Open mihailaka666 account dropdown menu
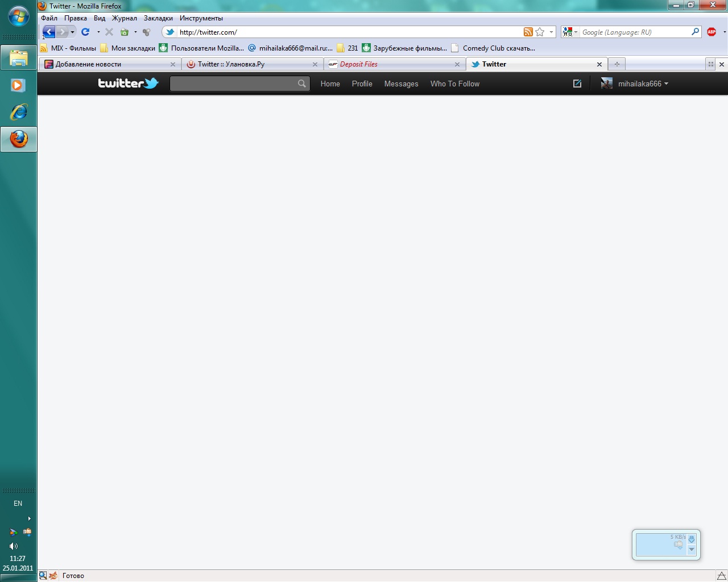The image size is (728, 582). 643,84
